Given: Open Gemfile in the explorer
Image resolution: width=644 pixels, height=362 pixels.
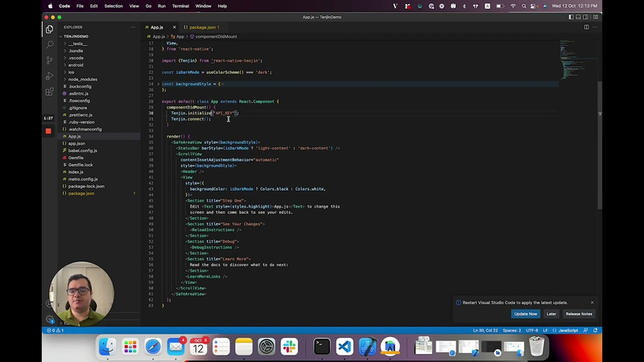Looking at the screenshot, I should coord(76,158).
